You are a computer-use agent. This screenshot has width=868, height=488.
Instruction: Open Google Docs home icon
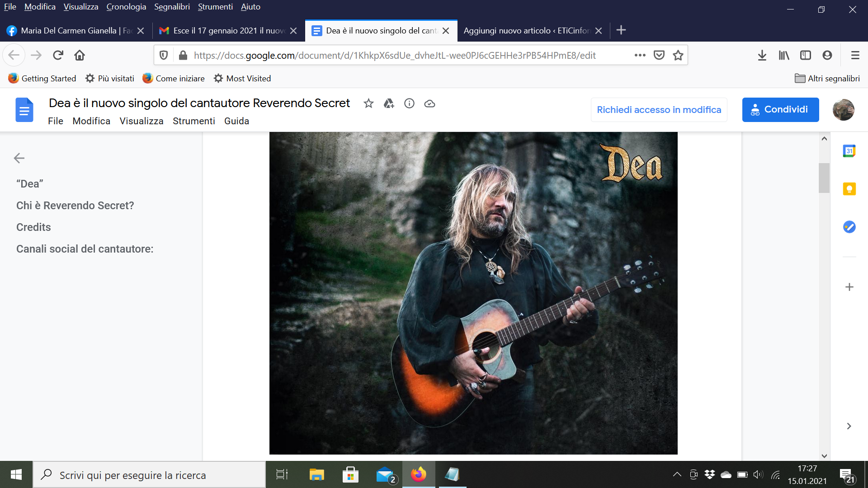coord(24,110)
